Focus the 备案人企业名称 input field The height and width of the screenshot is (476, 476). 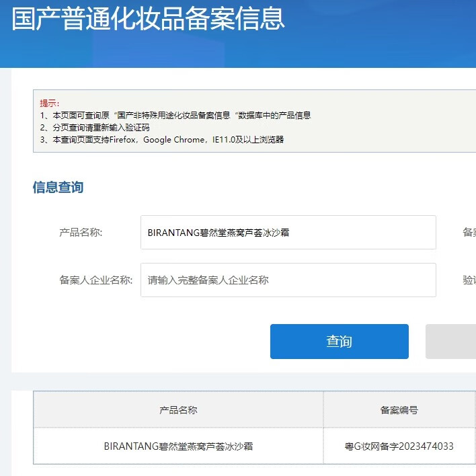[x=288, y=280]
